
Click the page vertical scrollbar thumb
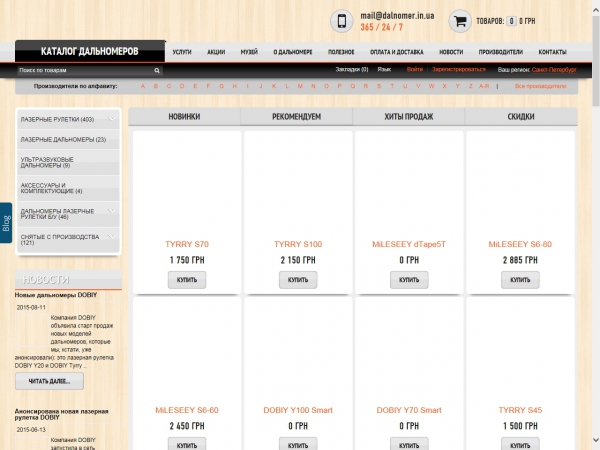click(x=596, y=61)
